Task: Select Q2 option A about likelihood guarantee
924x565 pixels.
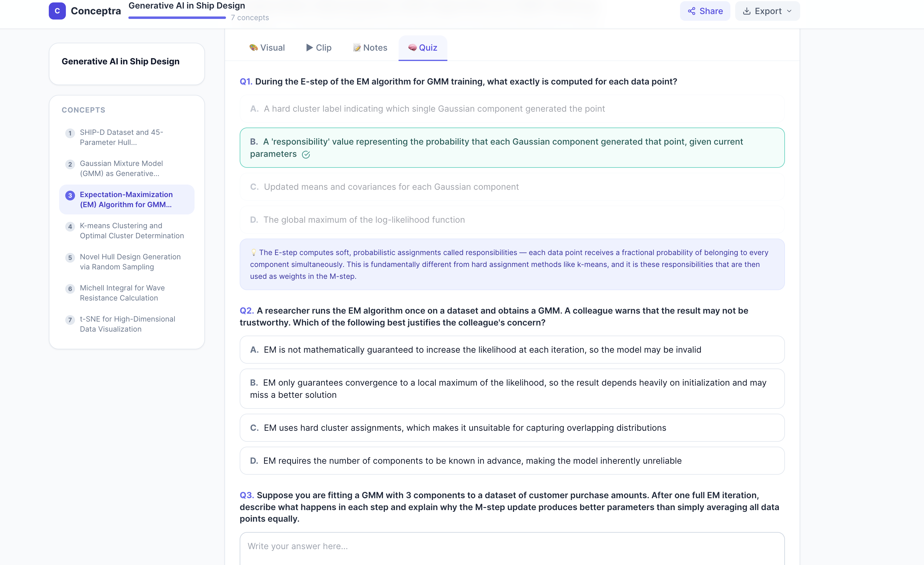Action: click(x=511, y=350)
